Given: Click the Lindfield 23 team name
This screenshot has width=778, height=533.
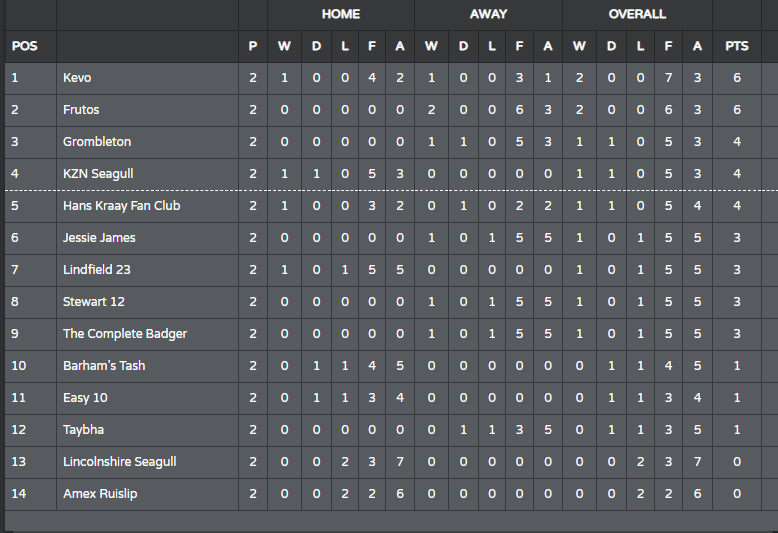Looking at the screenshot, I should (97, 269).
